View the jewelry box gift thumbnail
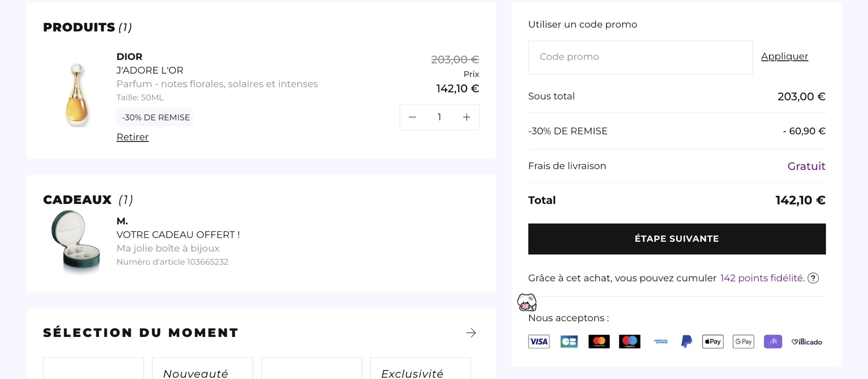 point(75,241)
